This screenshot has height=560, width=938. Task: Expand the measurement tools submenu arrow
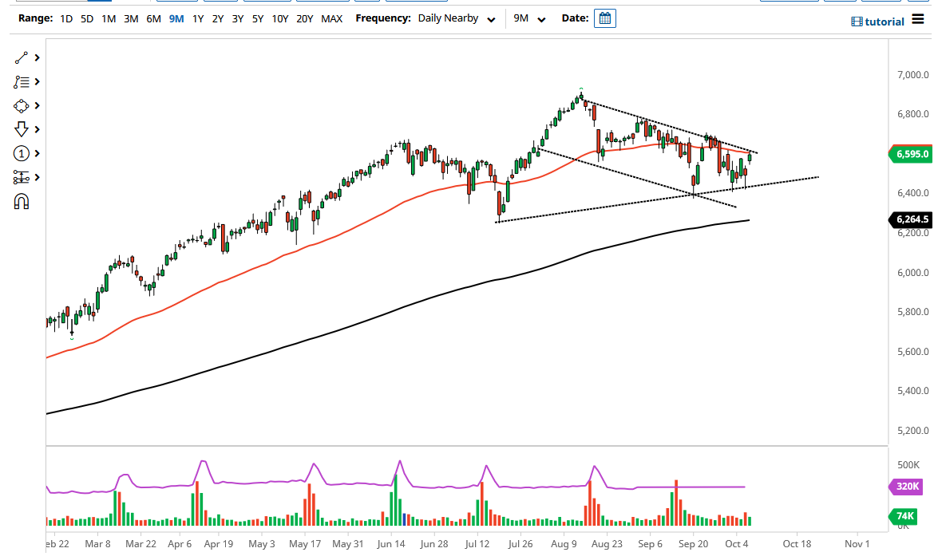point(37,178)
